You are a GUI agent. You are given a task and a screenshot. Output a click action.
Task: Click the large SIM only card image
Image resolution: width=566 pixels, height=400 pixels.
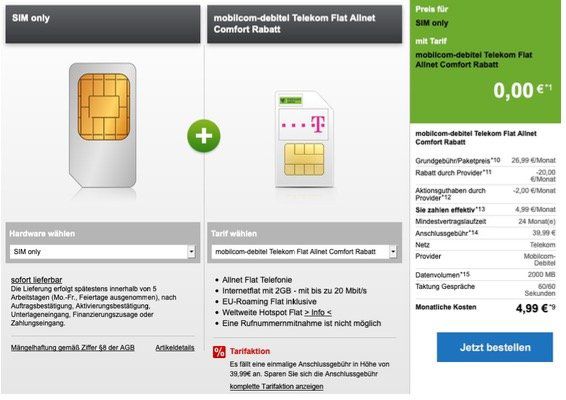tap(103, 125)
